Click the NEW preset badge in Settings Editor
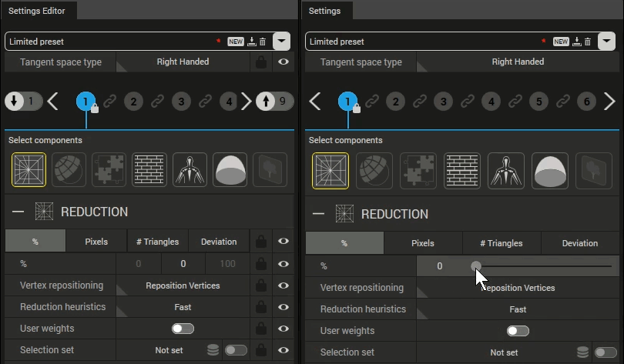Viewport: 624px width, 364px height. (236, 42)
